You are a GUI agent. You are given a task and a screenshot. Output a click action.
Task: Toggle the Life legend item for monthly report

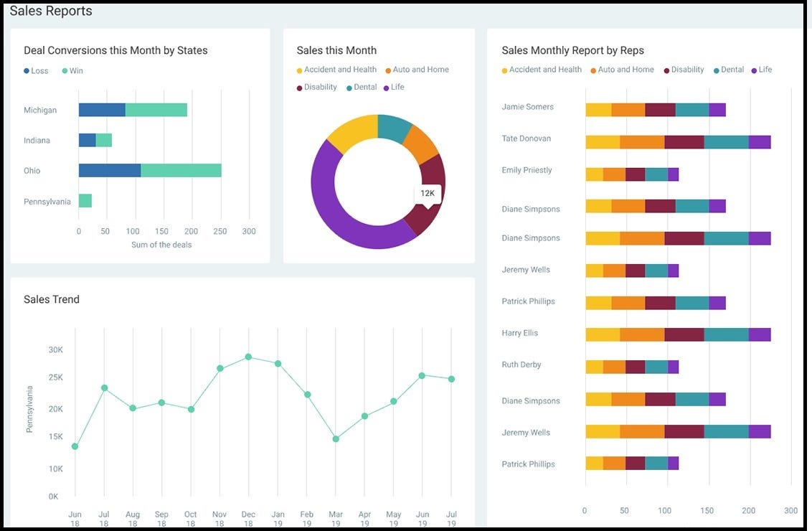(x=763, y=70)
